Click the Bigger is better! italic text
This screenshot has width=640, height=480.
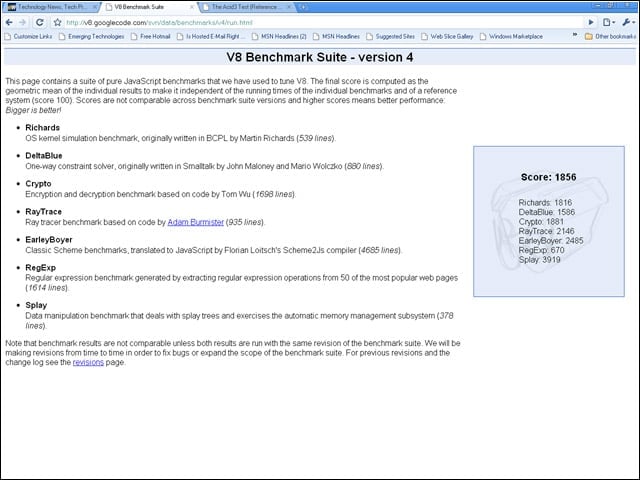coord(33,110)
